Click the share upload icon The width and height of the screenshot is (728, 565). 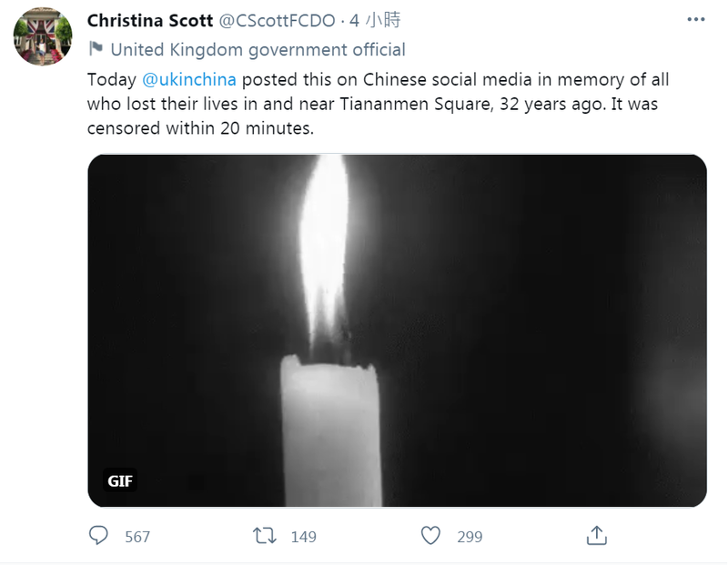596,535
